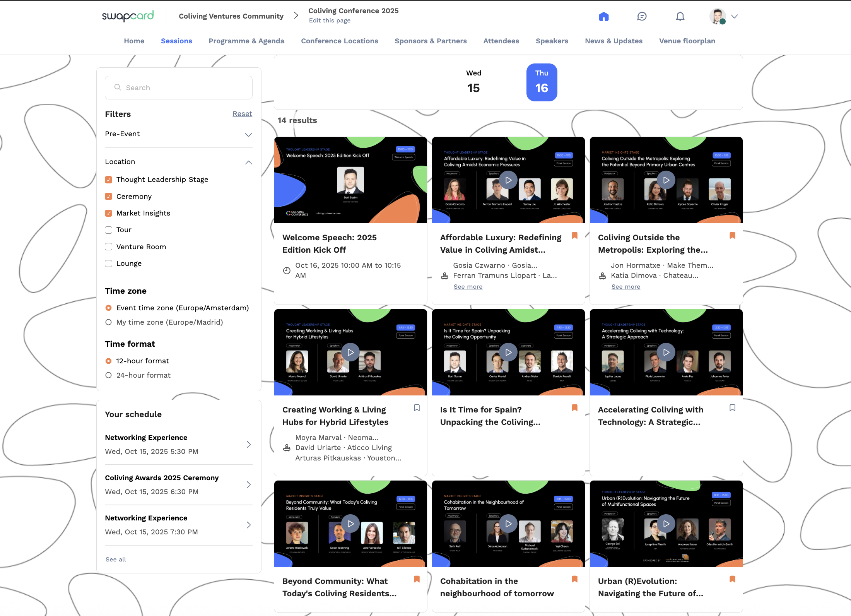851x616 pixels.
Task: Bookmark Accelerating Coliving with Technology session
Action: (732, 408)
